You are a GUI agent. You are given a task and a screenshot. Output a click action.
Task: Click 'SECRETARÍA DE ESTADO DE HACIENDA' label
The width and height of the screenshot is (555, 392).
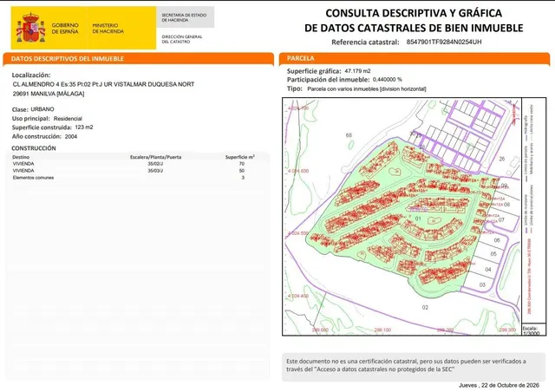click(184, 17)
